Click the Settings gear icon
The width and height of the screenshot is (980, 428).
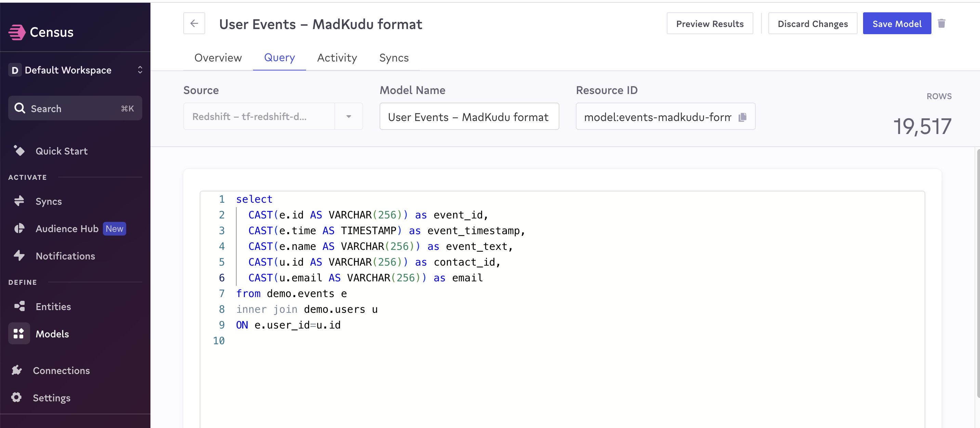[16, 398]
